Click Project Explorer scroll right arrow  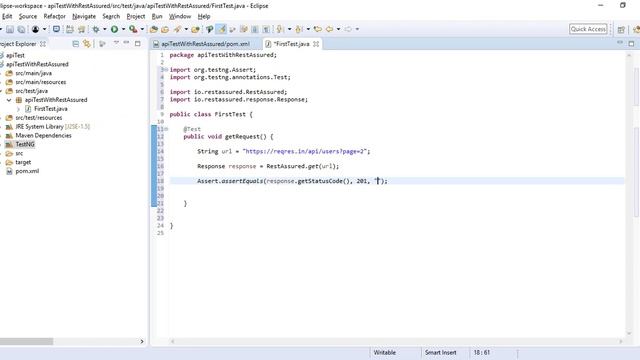pyautogui.click(x=142, y=341)
